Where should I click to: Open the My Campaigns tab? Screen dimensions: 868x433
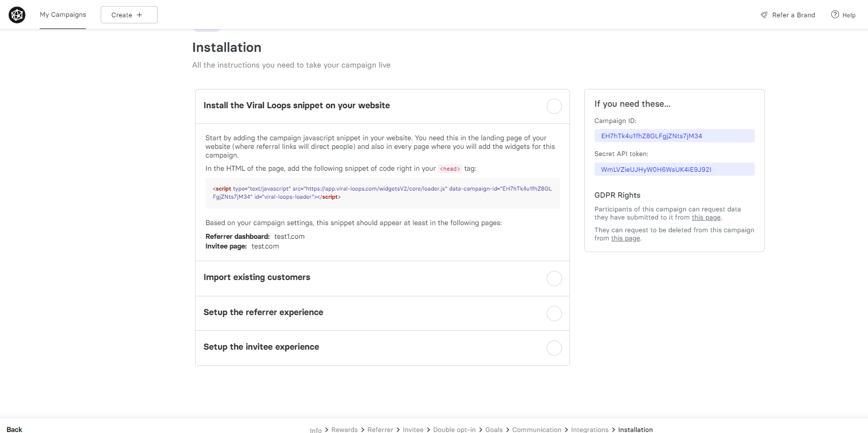tap(63, 15)
